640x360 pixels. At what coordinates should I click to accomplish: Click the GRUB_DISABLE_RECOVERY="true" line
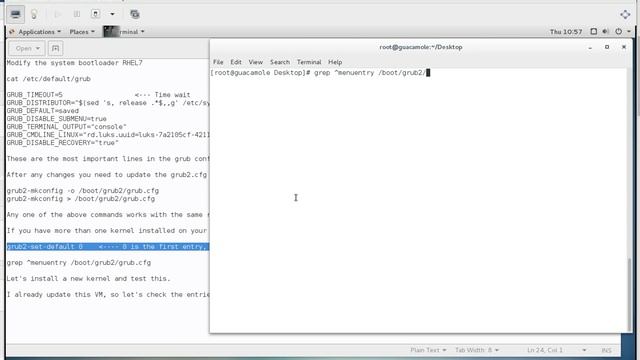coord(62,143)
